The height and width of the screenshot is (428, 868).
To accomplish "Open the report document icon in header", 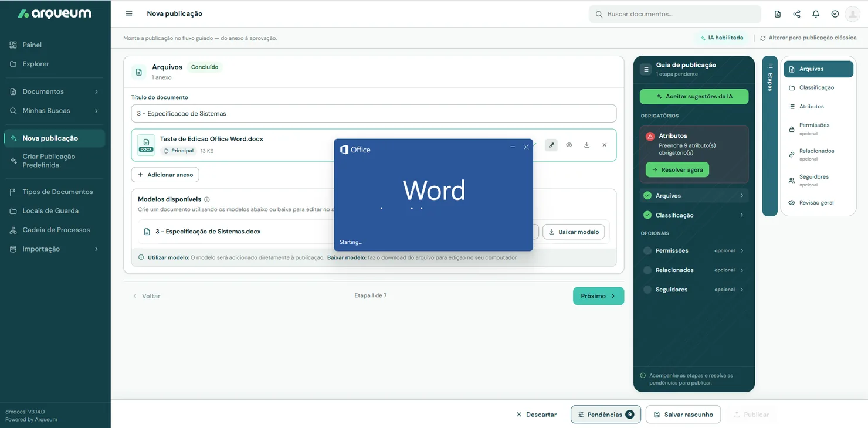I will pyautogui.click(x=778, y=14).
